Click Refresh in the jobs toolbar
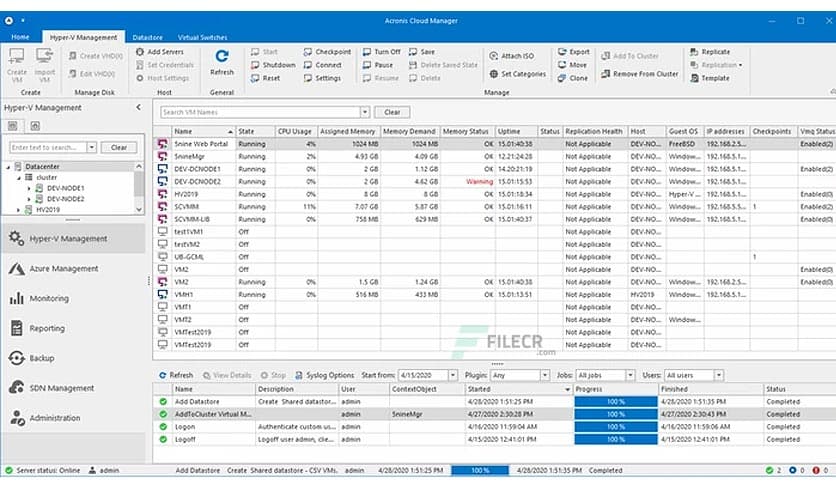Viewport: 836px width, 484px height. [176, 375]
